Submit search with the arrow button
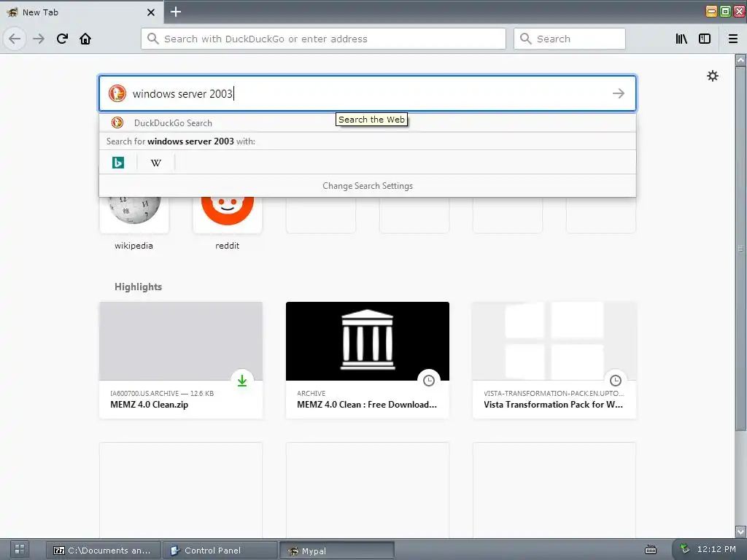 (x=619, y=93)
